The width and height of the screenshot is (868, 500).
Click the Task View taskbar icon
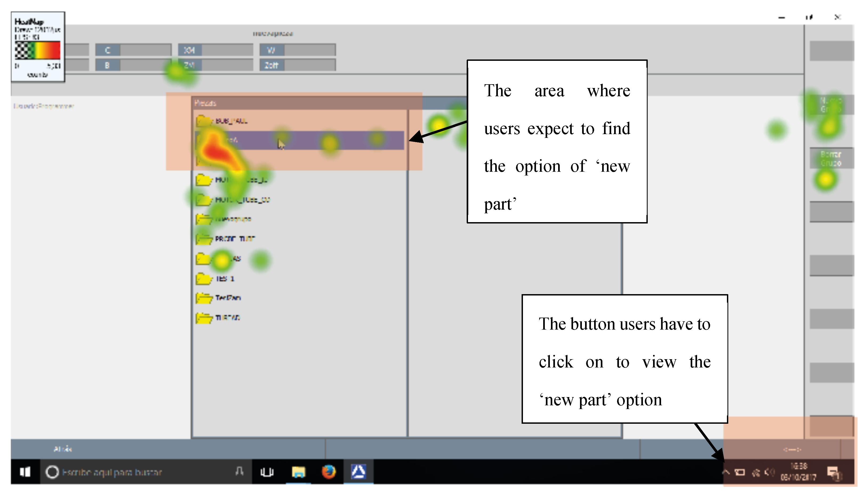tap(267, 472)
